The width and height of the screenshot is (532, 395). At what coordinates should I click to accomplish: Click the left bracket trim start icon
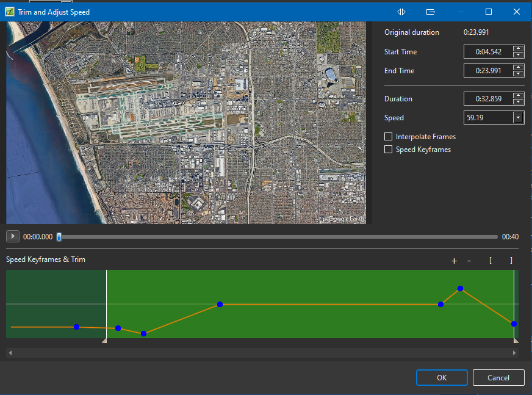[490, 261]
